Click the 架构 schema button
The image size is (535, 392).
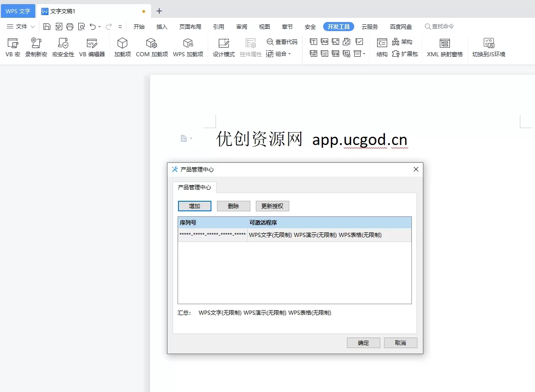point(402,42)
